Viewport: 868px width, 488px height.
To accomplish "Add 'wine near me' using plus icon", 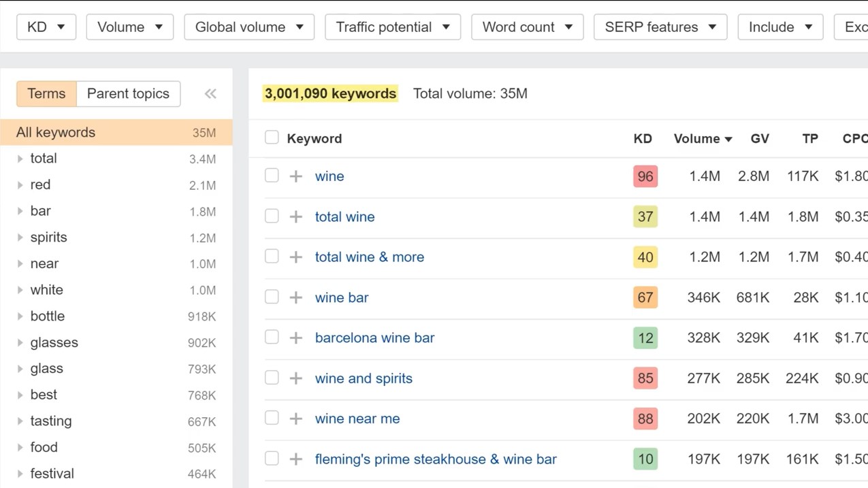I will (x=295, y=419).
